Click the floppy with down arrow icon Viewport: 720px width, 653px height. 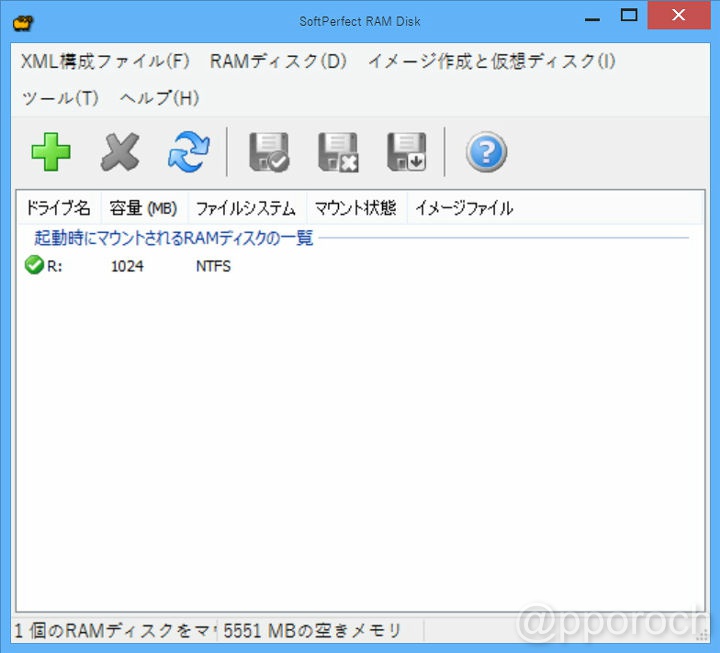(x=407, y=152)
